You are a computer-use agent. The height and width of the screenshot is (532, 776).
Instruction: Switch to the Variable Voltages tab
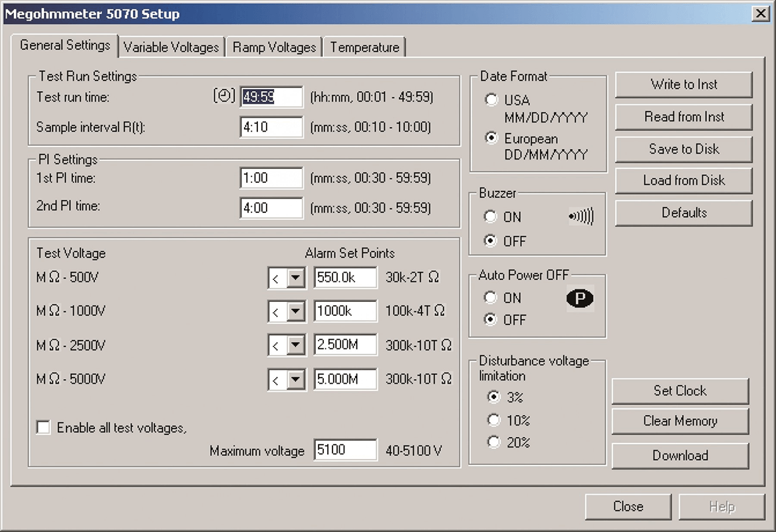click(171, 47)
